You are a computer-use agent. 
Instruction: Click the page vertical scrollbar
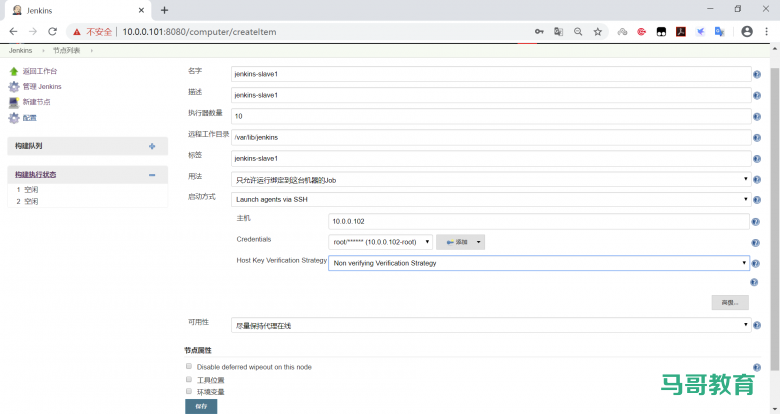point(775,219)
